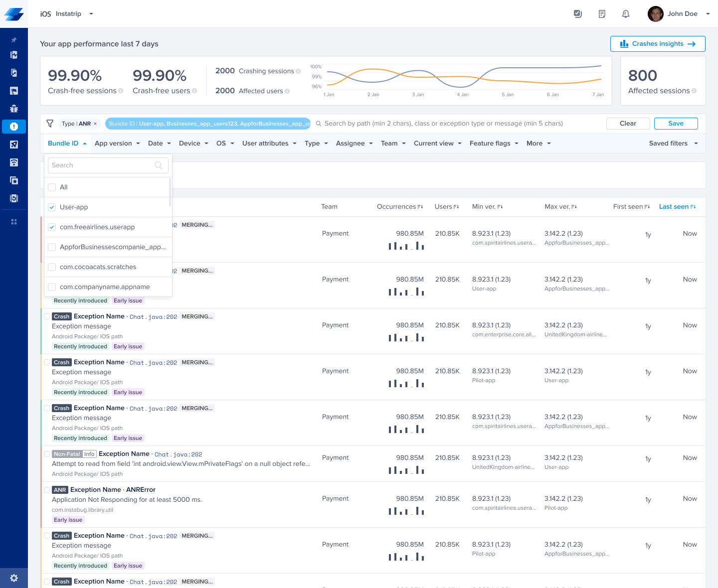718x588 pixels.
Task: Open the iOS Instatrip app switcher dropdown
Action: coord(91,14)
